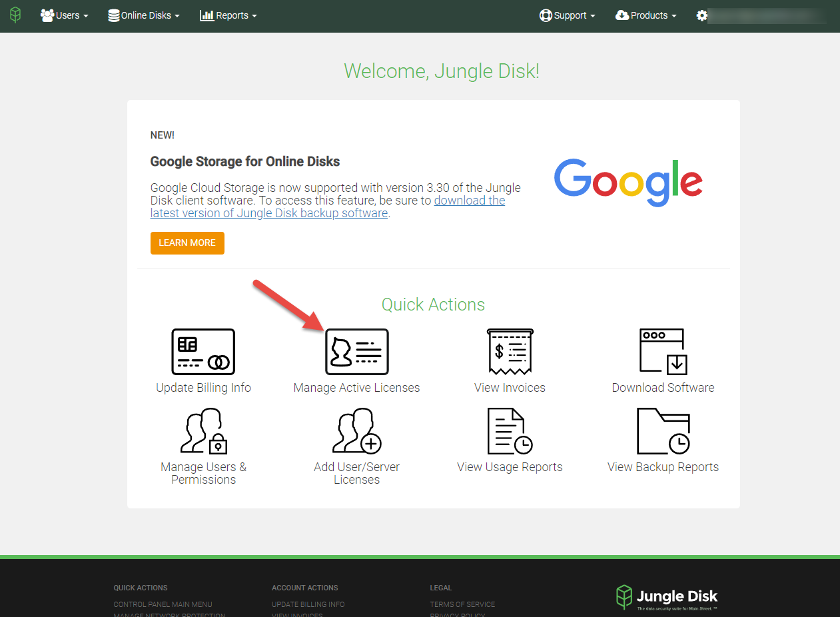Click the LEARN MORE button
The image size is (840, 617).
187,243
